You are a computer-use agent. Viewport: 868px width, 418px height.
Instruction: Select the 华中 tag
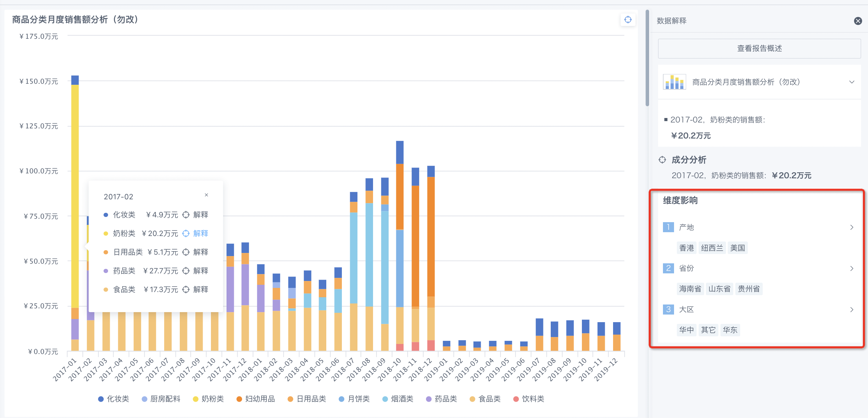[x=687, y=330]
